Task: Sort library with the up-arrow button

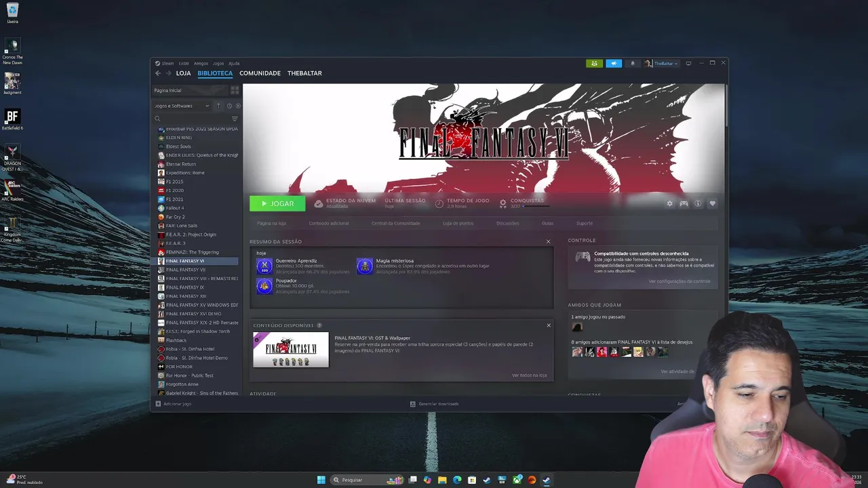Action: click(218, 106)
